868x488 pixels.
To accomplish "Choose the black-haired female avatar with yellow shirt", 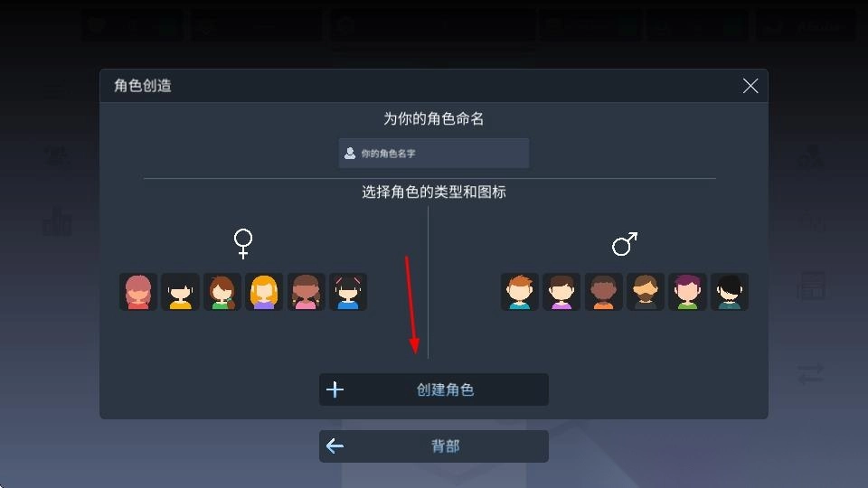I will tap(181, 292).
